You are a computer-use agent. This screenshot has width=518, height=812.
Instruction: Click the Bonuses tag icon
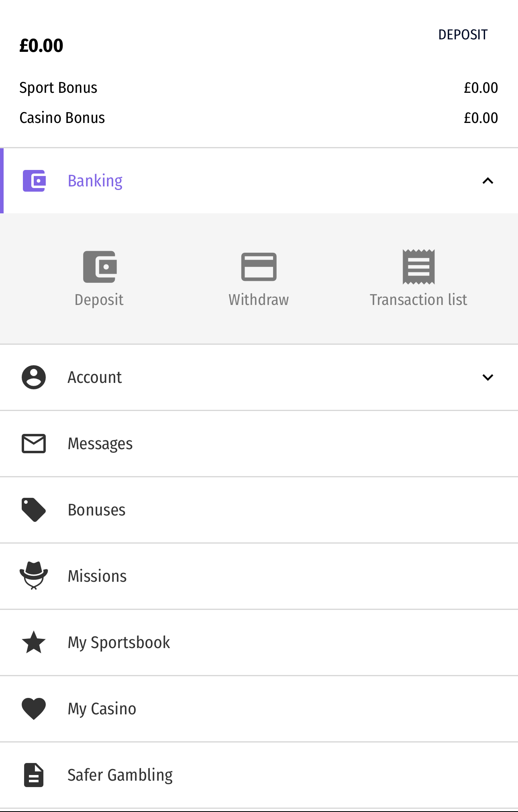pyautogui.click(x=34, y=510)
